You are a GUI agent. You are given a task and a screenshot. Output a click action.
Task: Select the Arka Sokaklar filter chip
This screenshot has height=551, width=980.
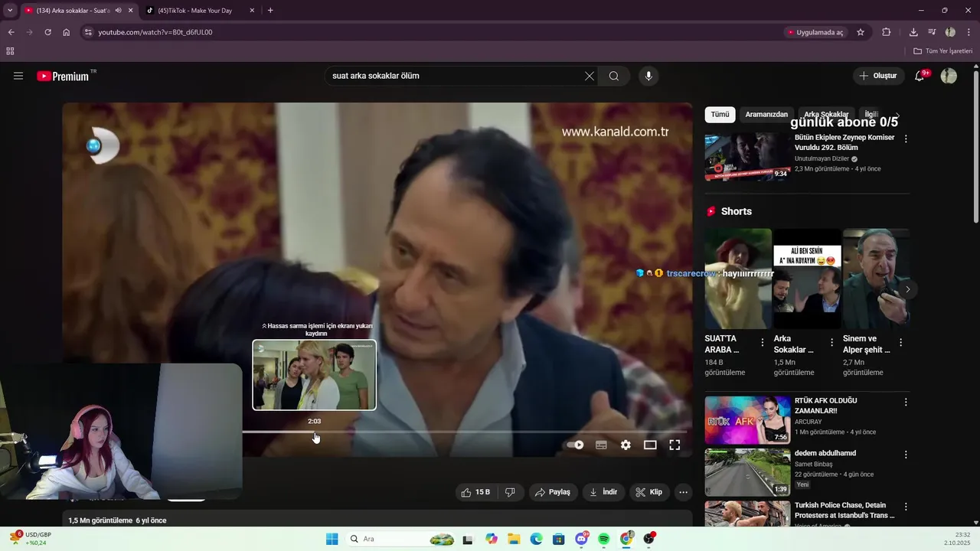[x=826, y=114]
